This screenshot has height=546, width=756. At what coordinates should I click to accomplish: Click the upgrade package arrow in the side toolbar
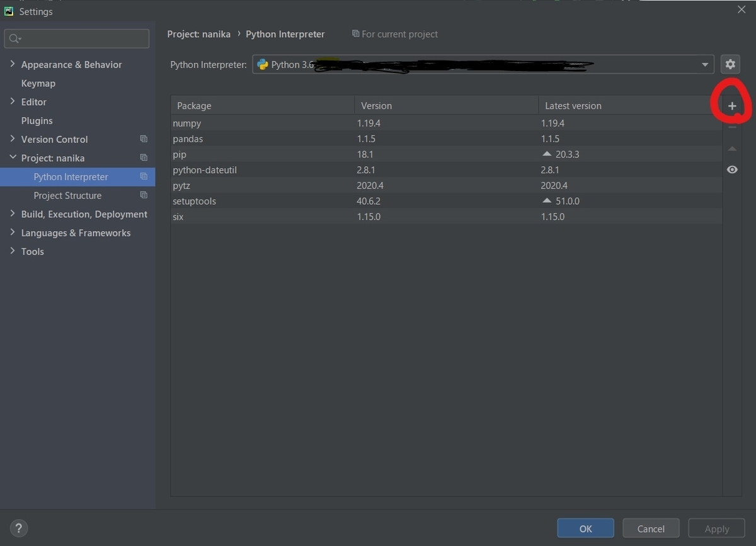(x=732, y=149)
